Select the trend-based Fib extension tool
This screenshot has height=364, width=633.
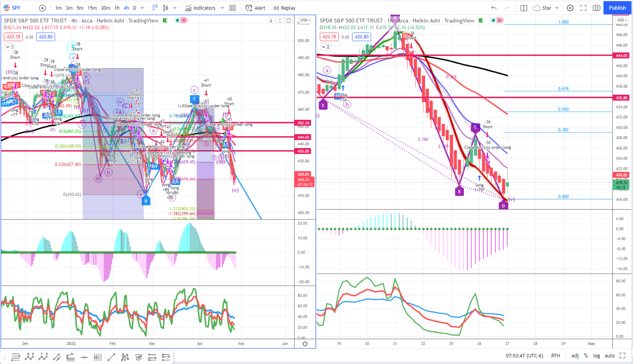coord(70,357)
